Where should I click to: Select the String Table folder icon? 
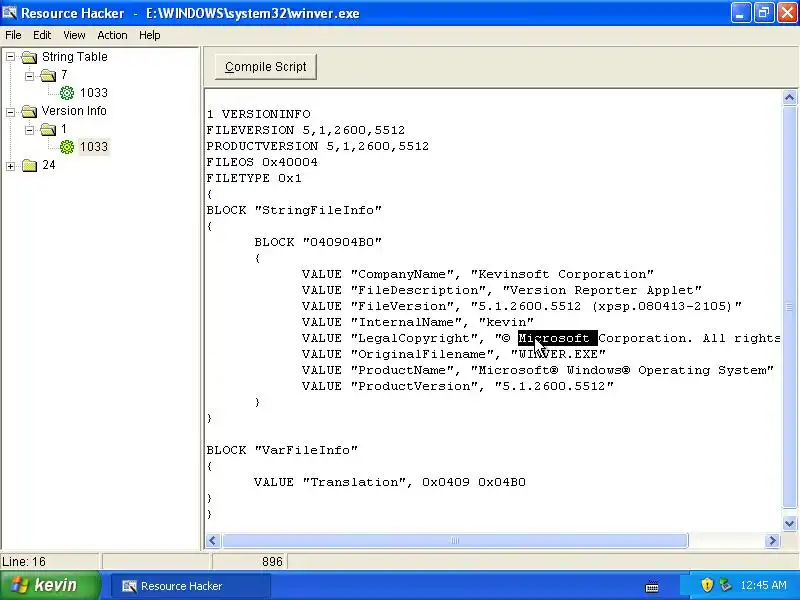click(x=30, y=57)
